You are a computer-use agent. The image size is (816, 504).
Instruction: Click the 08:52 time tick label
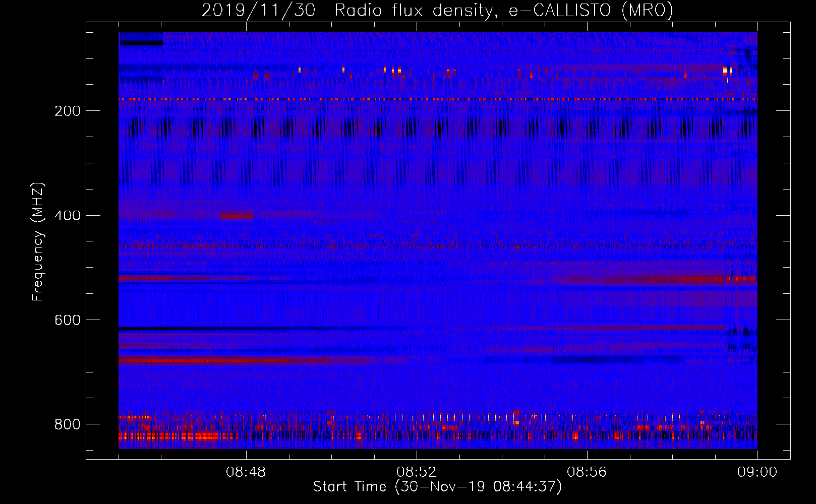(417, 472)
